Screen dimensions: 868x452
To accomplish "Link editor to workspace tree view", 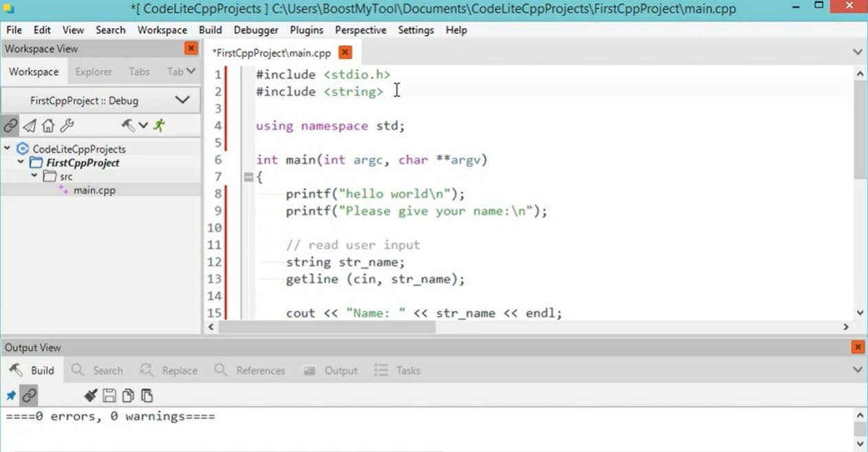I will [10, 125].
